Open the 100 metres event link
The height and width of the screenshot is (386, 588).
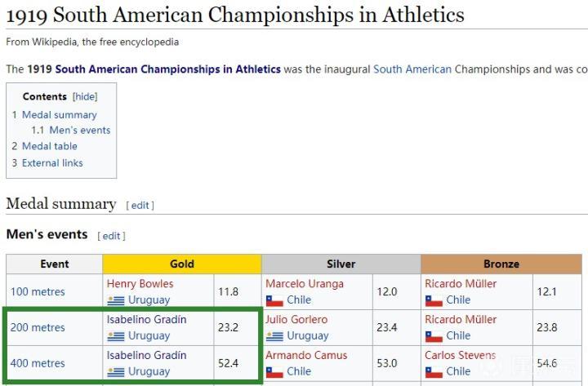click(x=38, y=292)
